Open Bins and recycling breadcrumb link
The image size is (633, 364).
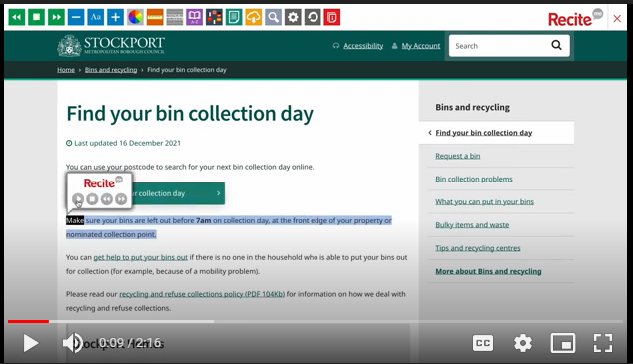point(111,70)
